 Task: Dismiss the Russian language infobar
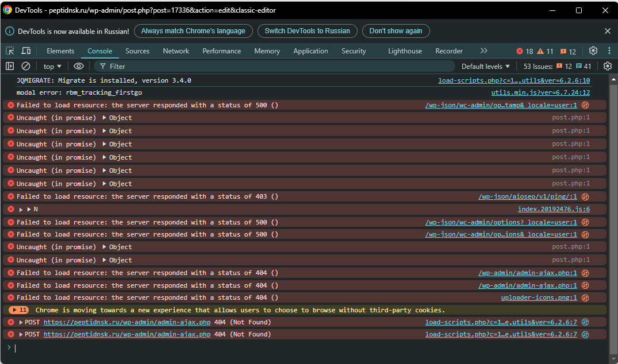pyautogui.click(x=607, y=30)
